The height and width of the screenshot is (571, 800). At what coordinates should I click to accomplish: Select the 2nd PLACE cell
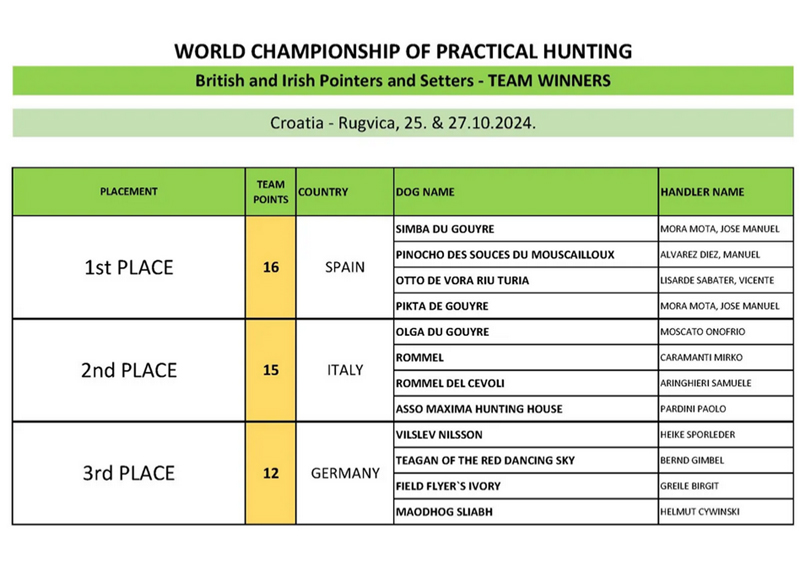point(128,370)
